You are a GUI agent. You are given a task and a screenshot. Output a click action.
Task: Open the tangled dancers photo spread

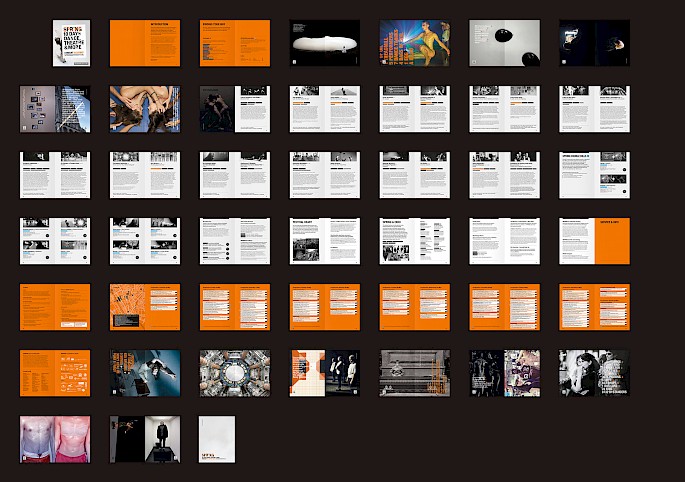(x=144, y=108)
